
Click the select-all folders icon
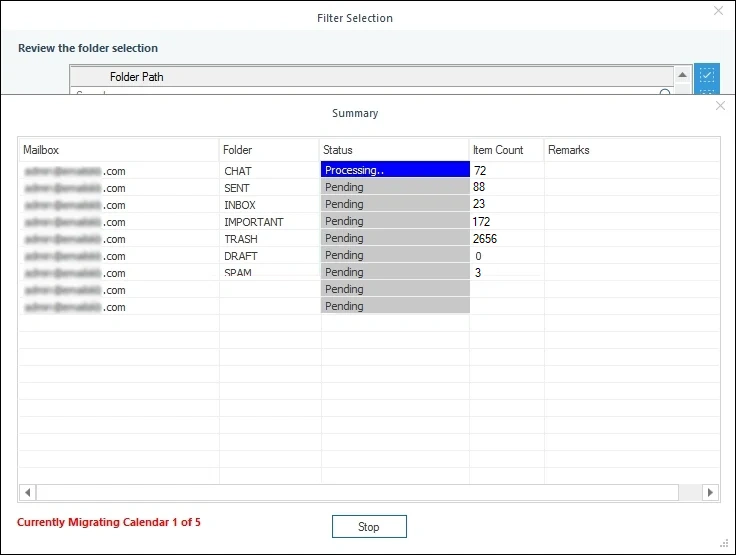(707, 76)
